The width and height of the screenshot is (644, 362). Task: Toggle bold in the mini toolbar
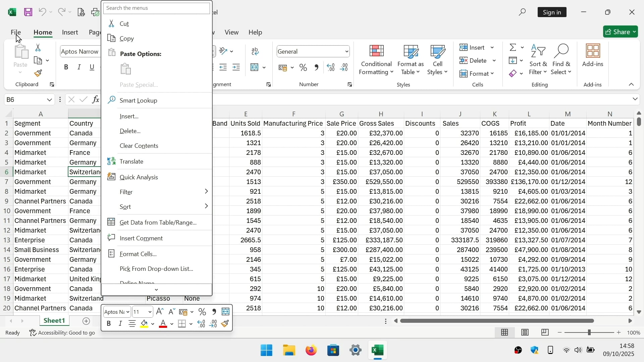109,323
